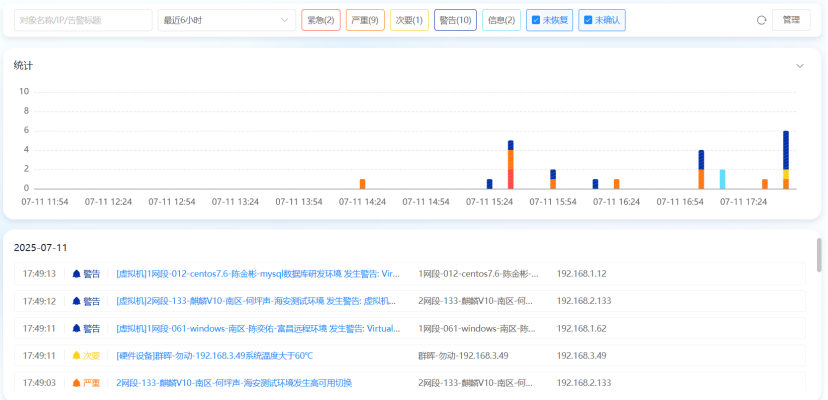Open 海安测试环境发生高可用切换 alert link

[234, 383]
